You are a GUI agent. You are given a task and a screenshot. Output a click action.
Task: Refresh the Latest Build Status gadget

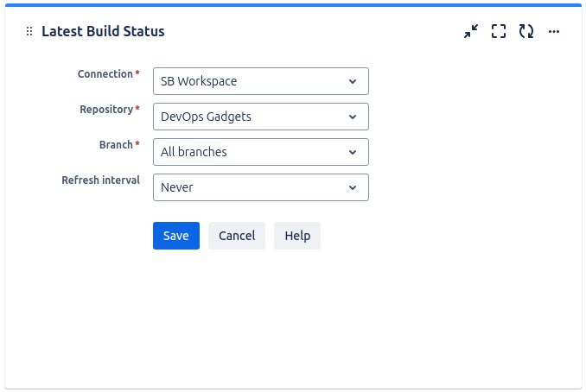click(x=526, y=31)
